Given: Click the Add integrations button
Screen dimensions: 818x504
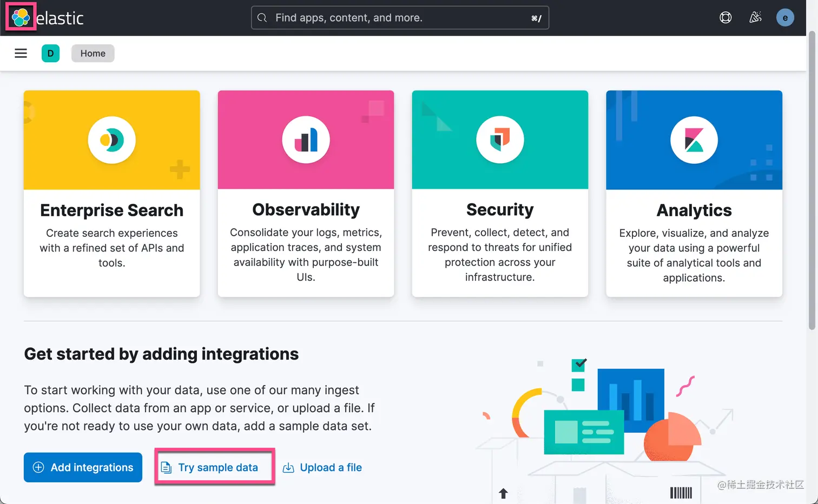Looking at the screenshot, I should click(x=83, y=467).
